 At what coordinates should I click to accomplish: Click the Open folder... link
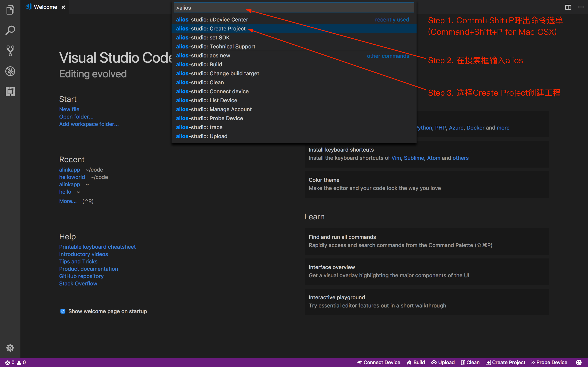pyautogui.click(x=76, y=117)
